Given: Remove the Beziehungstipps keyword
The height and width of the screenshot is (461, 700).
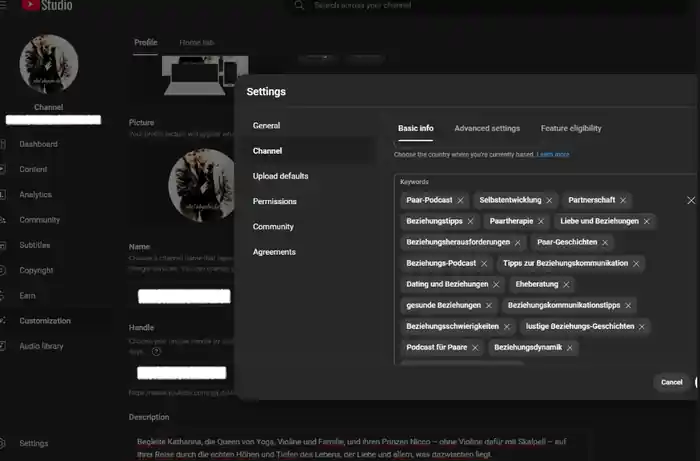Looking at the screenshot, I should coord(470,221).
